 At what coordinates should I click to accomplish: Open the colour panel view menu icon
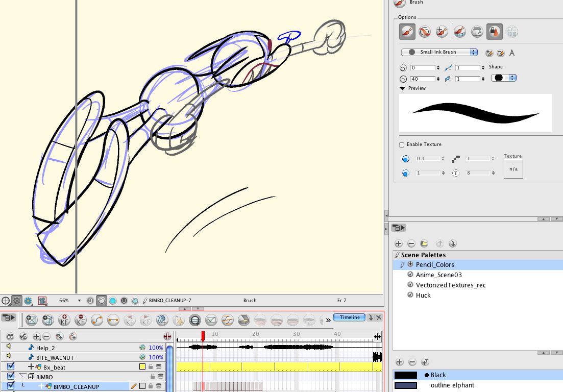(x=399, y=228)
